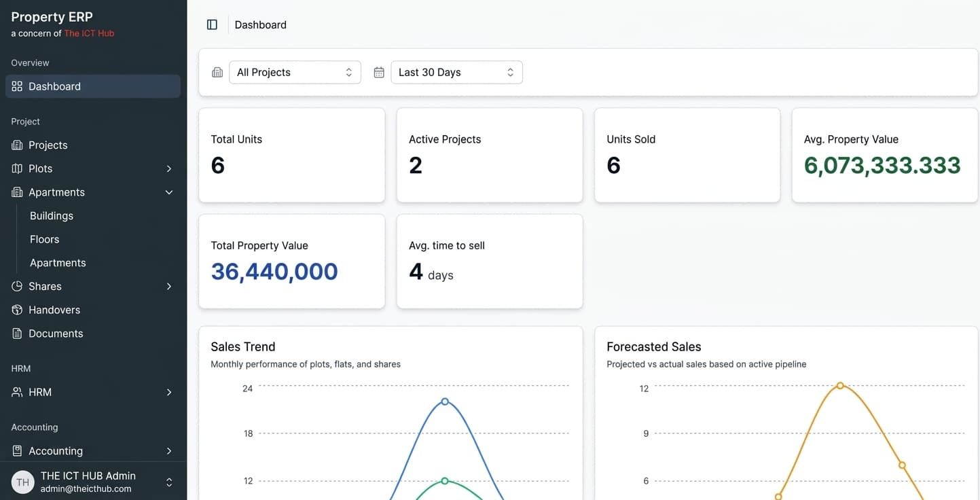Open the user account switcher arrows
The image size is (980, 500).
pos(169,482)
